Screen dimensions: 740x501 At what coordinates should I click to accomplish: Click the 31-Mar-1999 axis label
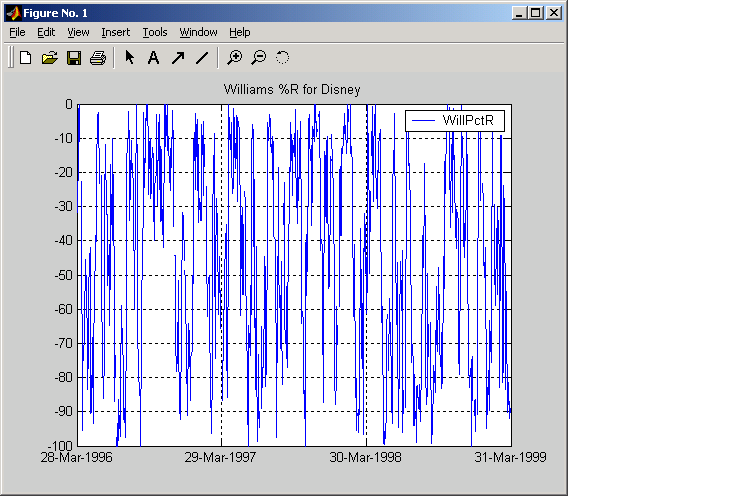[x=510, y=457]
